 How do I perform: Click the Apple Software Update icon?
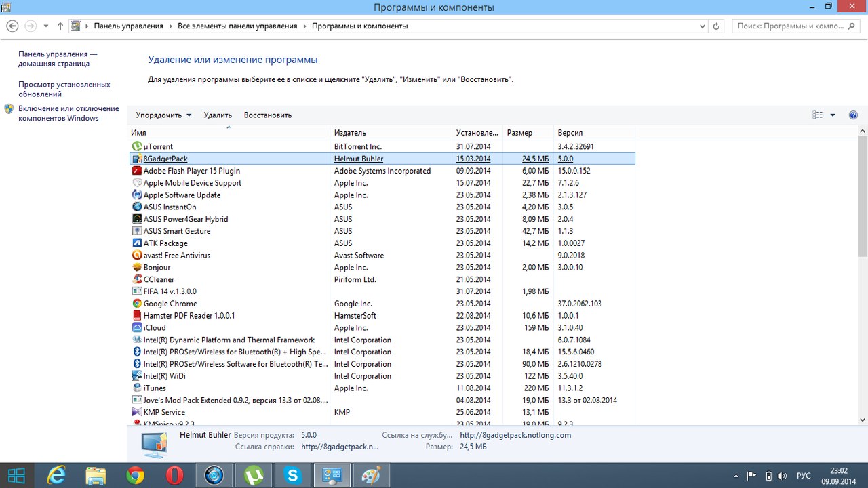pyautogui.click(x=137, y=195)
